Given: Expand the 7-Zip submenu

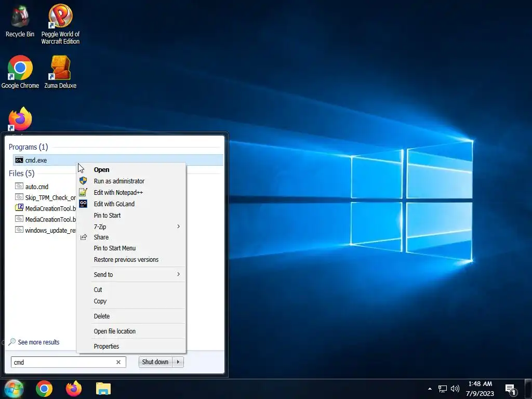Looking at the screenshot, I should tap(131, 227).
